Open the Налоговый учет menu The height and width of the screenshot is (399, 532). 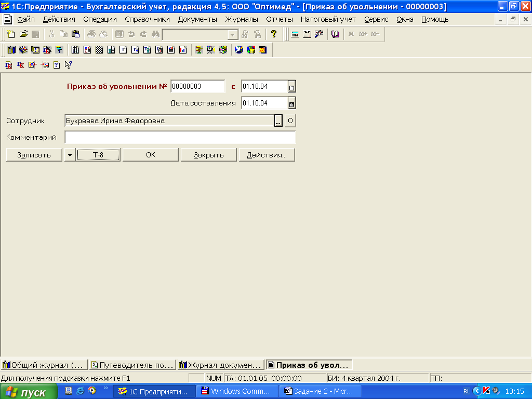click(328, 19)
